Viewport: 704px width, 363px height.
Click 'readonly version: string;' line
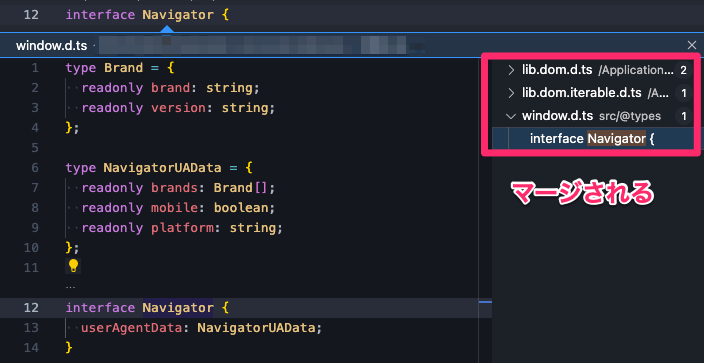point(178,108)
